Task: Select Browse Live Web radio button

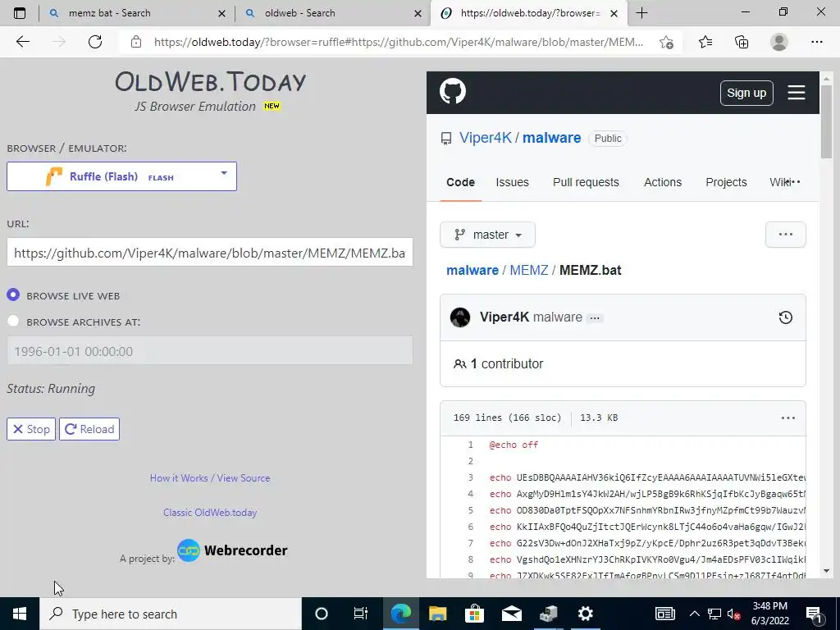Action: click(x=13, y=295)
